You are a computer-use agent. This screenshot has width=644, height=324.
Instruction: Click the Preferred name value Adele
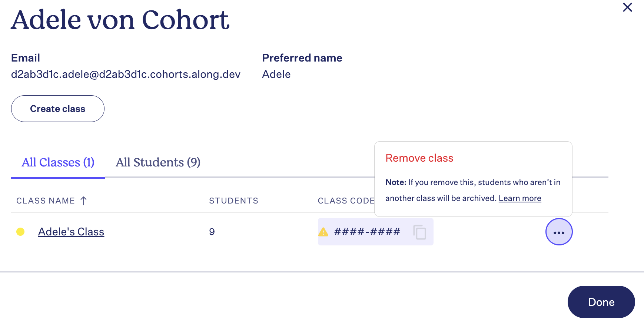[x=276, y=74]
